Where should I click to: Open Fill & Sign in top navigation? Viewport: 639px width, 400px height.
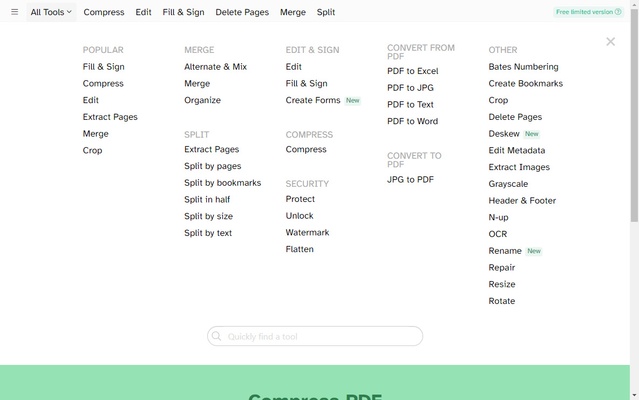(183, 12)
